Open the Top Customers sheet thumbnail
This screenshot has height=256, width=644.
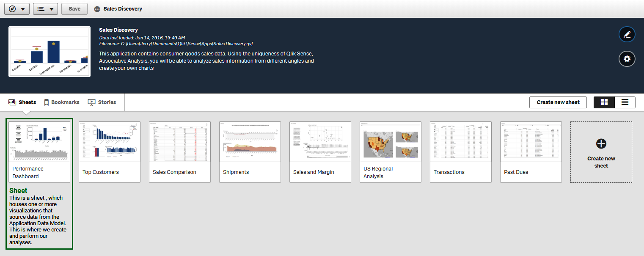point(110,142)
